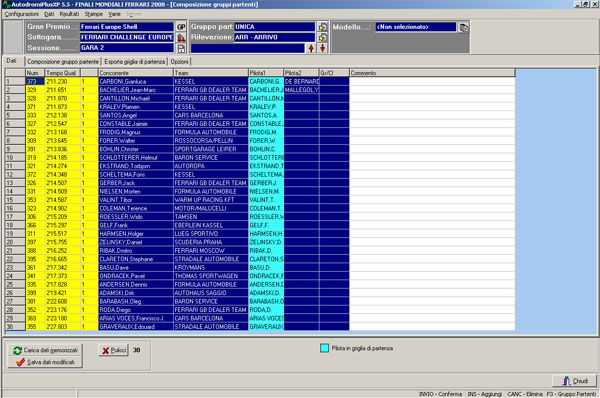Click team cell AUTOROPA

(x=211, y=166)
